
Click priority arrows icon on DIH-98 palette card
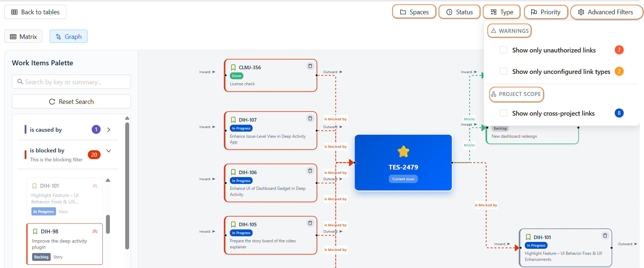(x=95, y=231)
